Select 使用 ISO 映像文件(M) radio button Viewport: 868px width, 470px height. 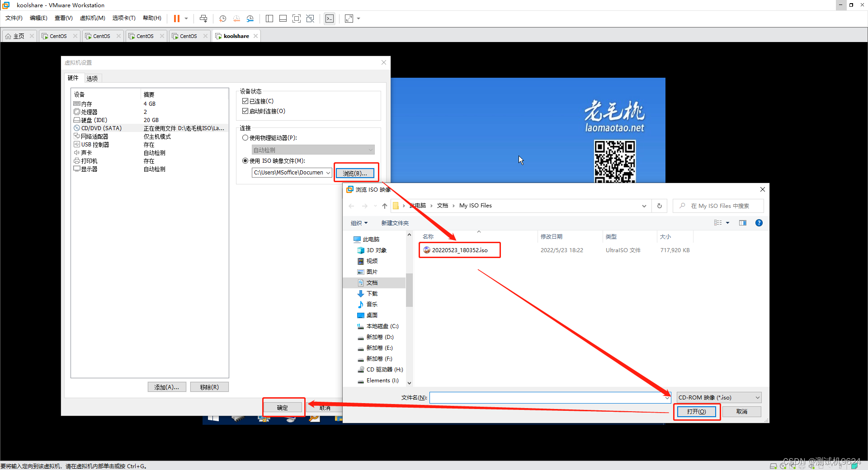point(245,161)
